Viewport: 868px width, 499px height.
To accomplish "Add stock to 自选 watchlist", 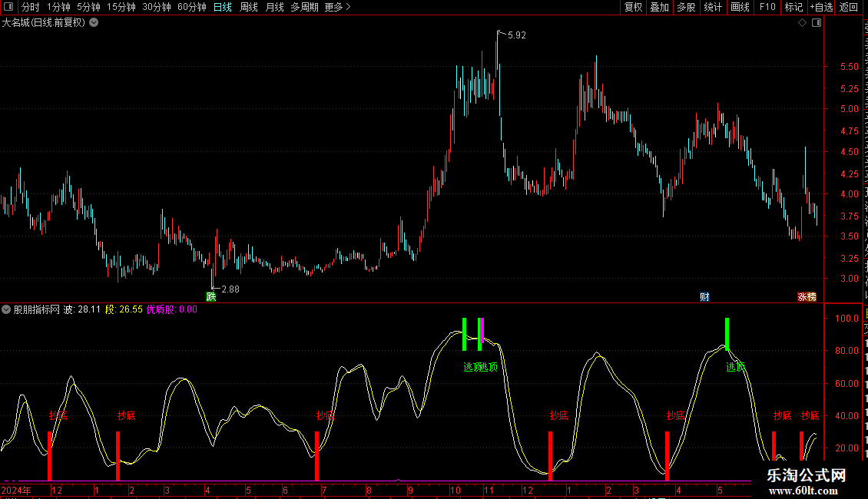I will click(821, 7).
